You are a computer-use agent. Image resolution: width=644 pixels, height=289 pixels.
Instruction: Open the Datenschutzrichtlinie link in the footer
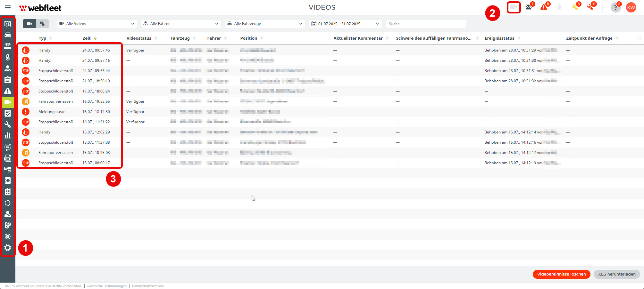148,286
